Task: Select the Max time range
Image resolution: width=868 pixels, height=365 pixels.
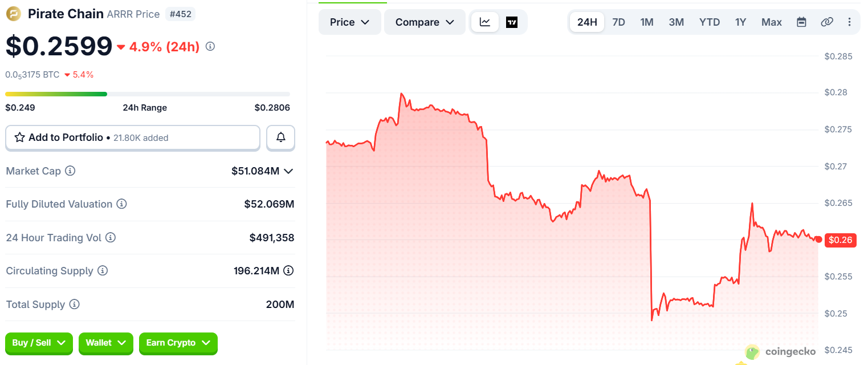Action: [772, 22]
